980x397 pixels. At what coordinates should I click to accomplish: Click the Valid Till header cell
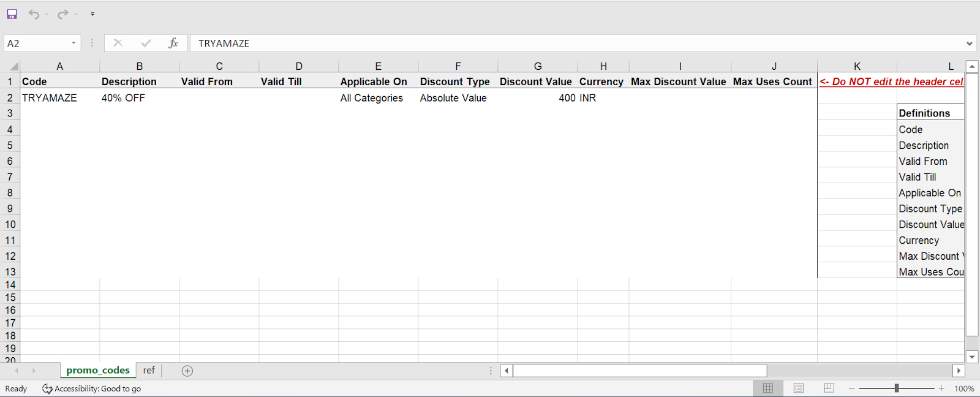point(298,81)
